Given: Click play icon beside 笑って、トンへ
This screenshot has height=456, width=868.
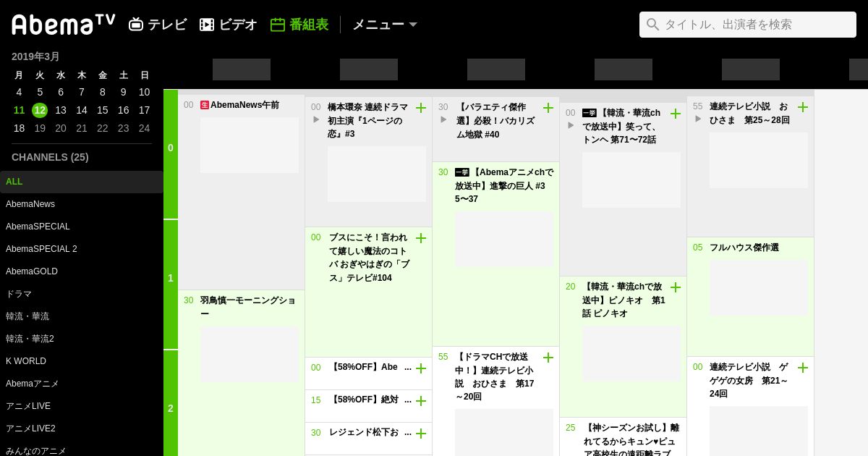Looking at the screenshot, I should (571, 125).
